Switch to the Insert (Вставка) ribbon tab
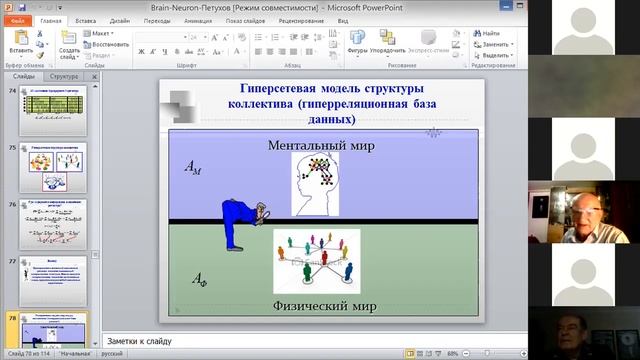This screenshot has width=640, height=360. [x=86, y=21]
